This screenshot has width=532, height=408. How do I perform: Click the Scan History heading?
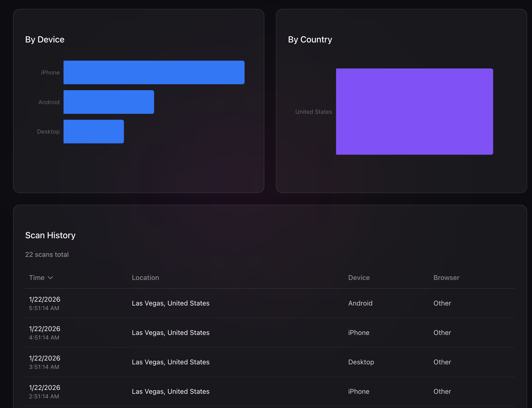click(50, 235)
